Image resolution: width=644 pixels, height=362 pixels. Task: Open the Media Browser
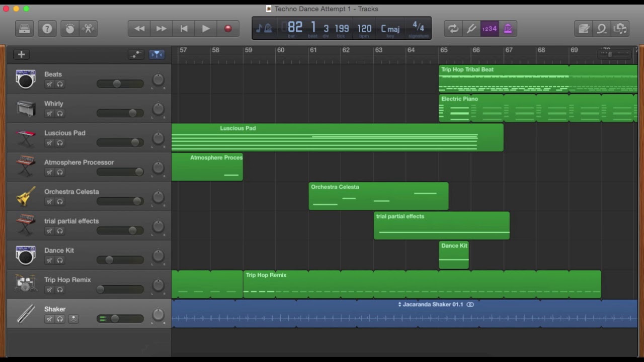(x=620, y=29)
